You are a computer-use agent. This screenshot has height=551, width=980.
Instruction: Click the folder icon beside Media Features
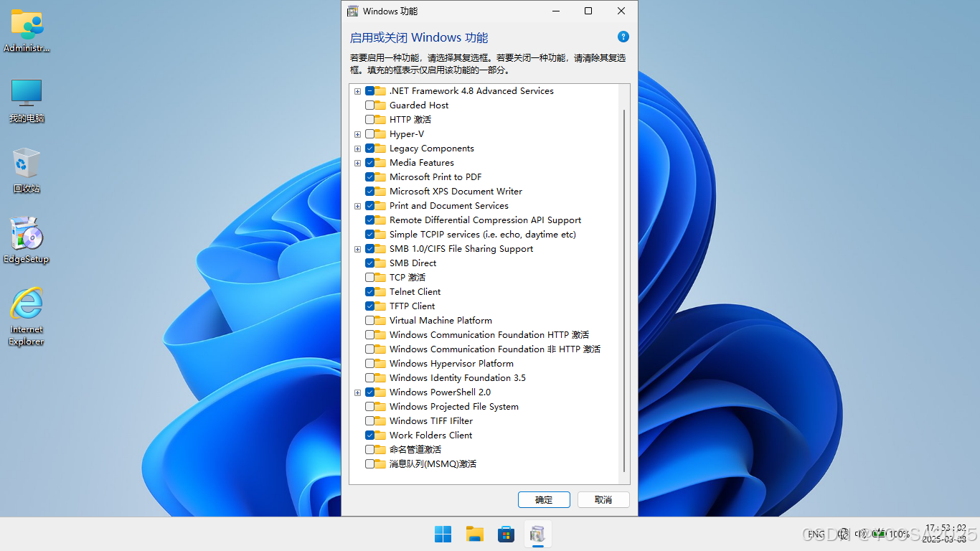[380, 163]
